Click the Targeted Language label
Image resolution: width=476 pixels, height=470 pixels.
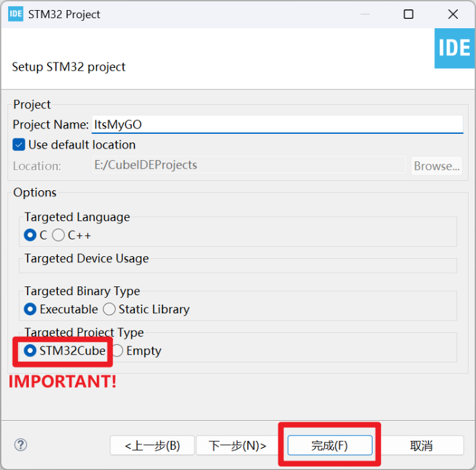[77, 217]
